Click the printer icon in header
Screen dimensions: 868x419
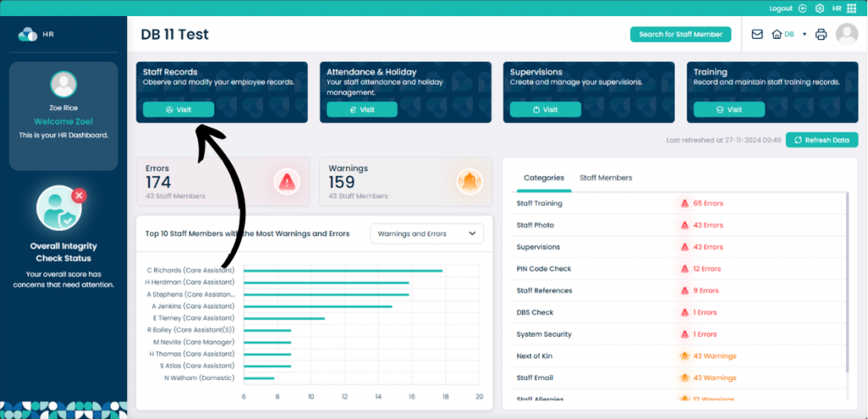(x=821, y=35)
